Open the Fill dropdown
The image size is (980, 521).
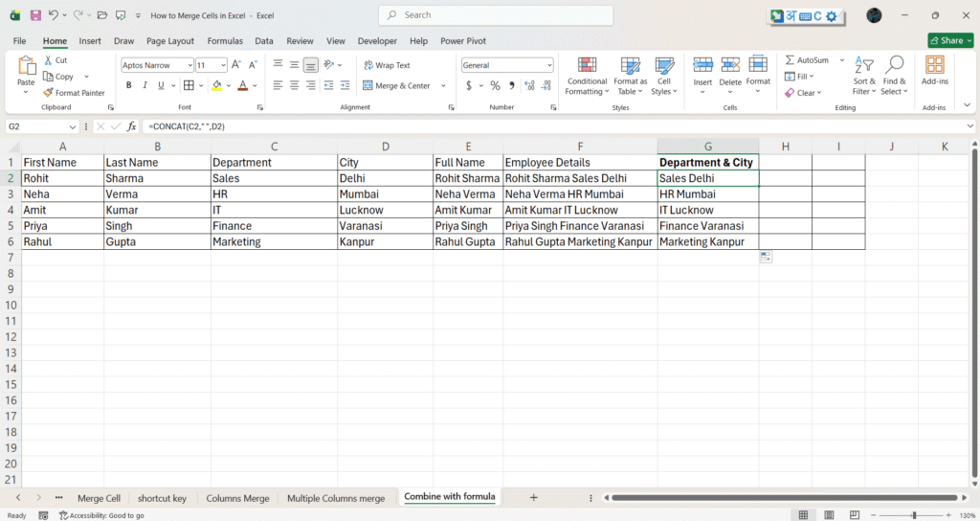(799, 77)
